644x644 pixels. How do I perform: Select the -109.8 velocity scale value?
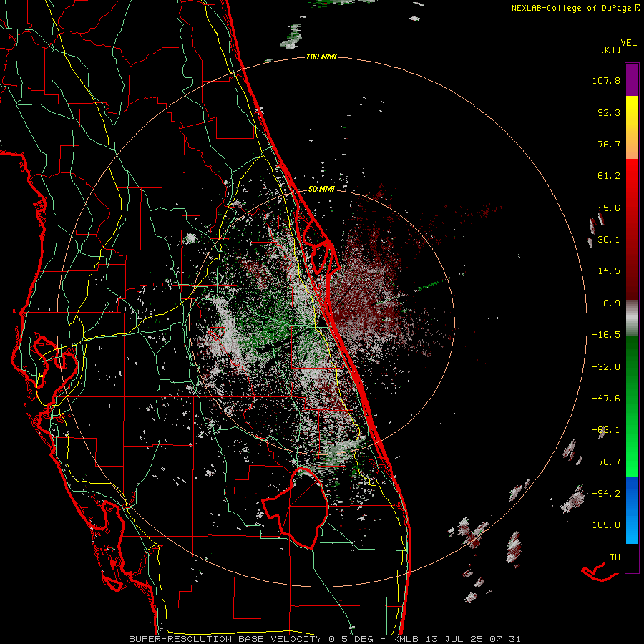pyautogui.click(x=604, y=525)
